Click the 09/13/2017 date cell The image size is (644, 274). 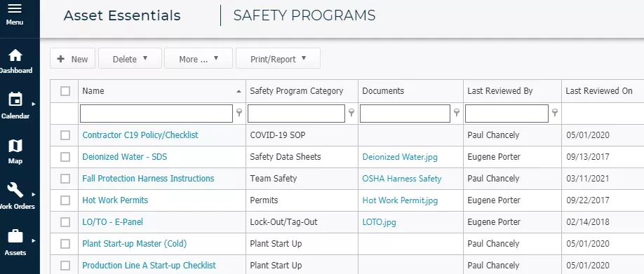(x=587, y=157)
